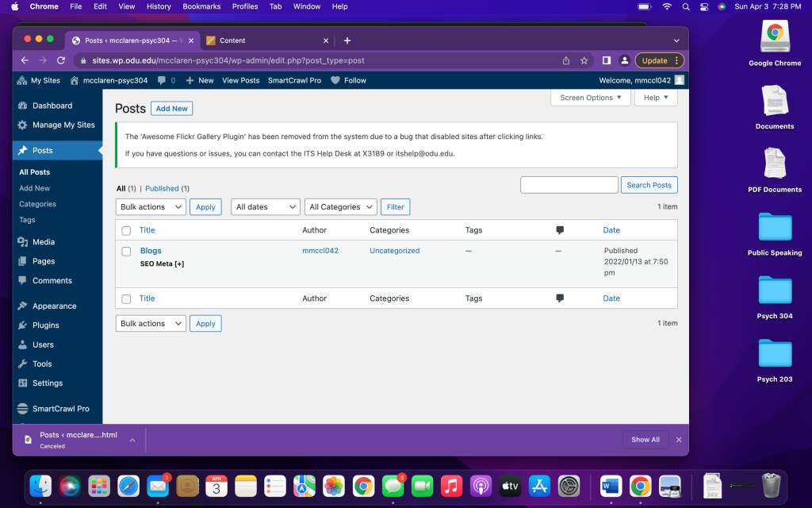The height and width of the screenshot is (508, 812).
Task: Click the Appearance paintbrush icon
Action: (x=22, y=306)
